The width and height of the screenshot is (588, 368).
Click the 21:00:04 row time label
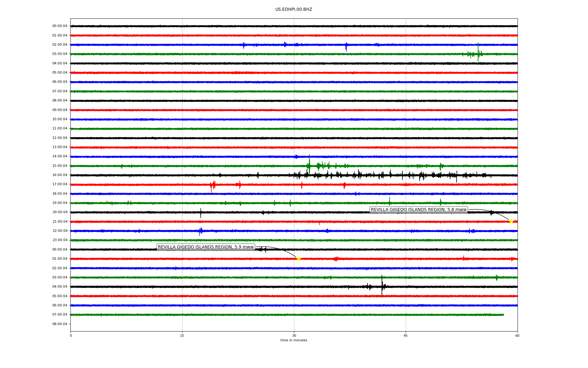tap(60, 221)
